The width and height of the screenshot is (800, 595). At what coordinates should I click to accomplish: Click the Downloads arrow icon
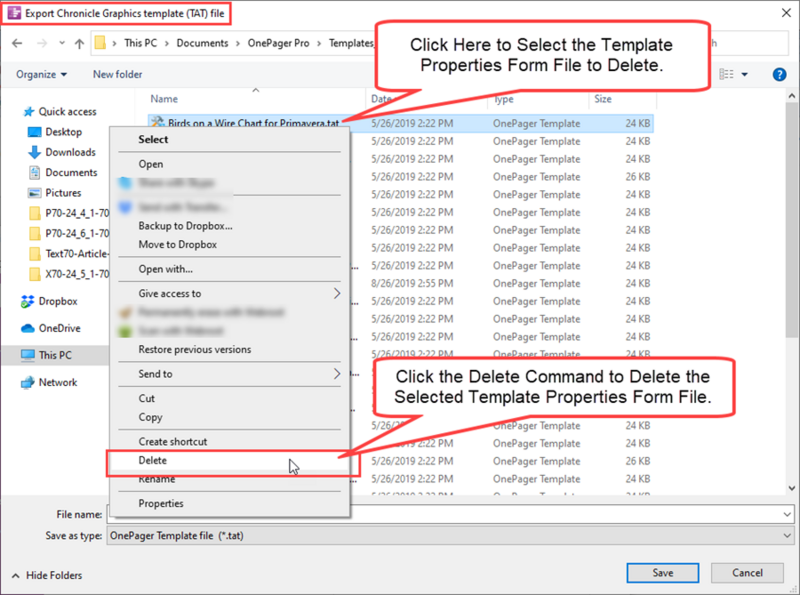pos(34,153)
